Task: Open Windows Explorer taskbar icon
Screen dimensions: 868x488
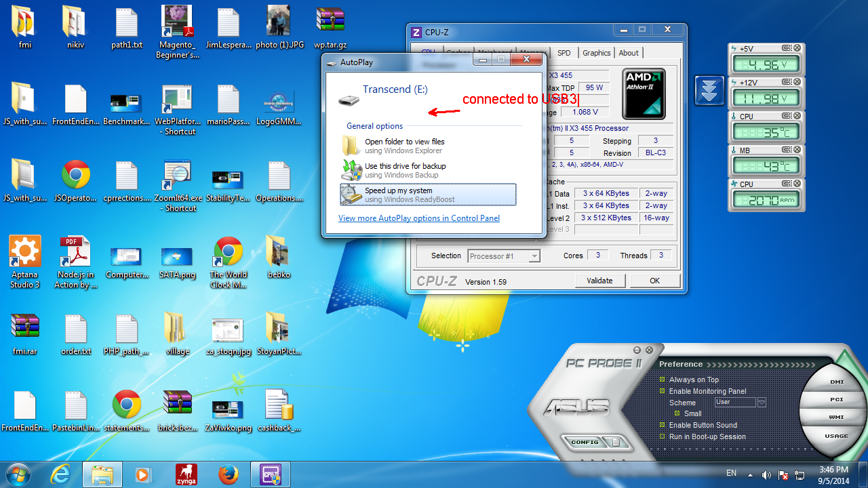Action: click(103, 474)
